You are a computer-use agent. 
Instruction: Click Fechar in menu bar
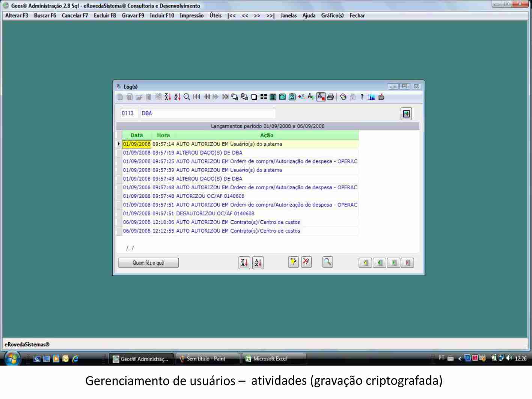(357, 15)
